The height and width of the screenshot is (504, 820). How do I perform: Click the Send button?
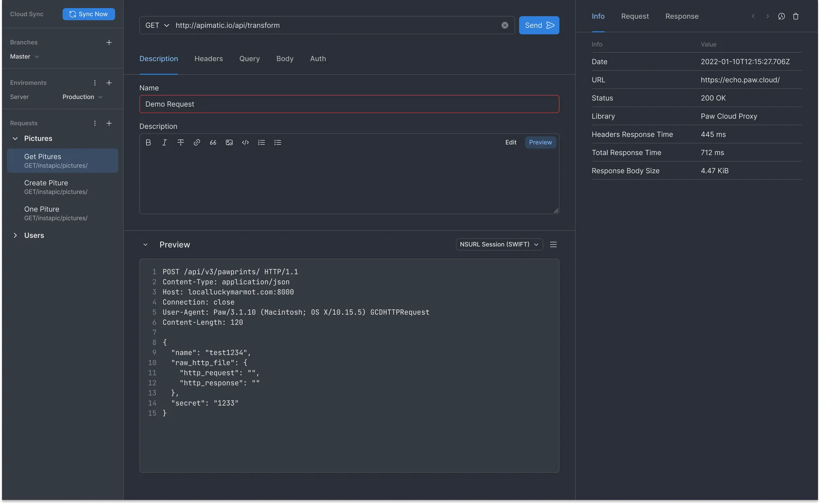(539, 25)
